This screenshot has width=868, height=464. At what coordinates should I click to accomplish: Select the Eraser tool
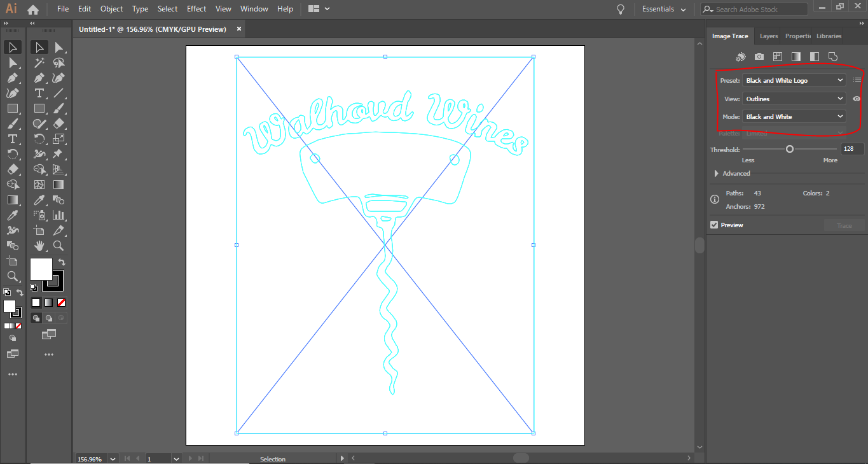(59, 123)
